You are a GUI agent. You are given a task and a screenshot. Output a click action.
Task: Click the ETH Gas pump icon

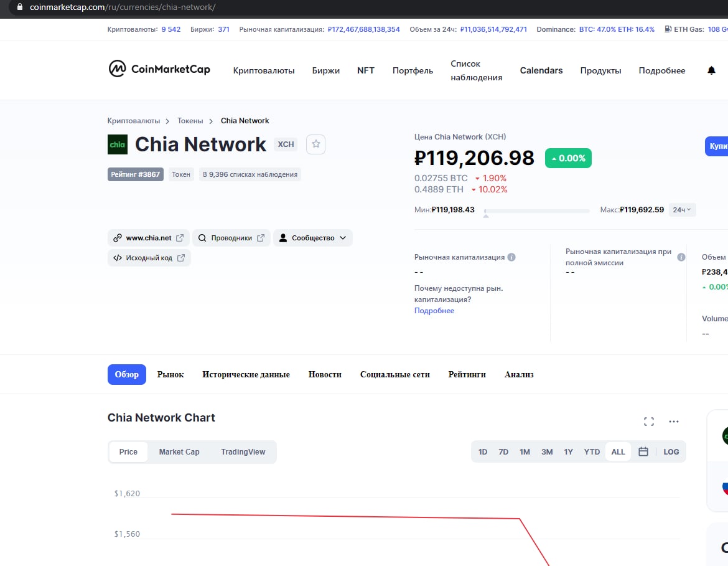668,29
